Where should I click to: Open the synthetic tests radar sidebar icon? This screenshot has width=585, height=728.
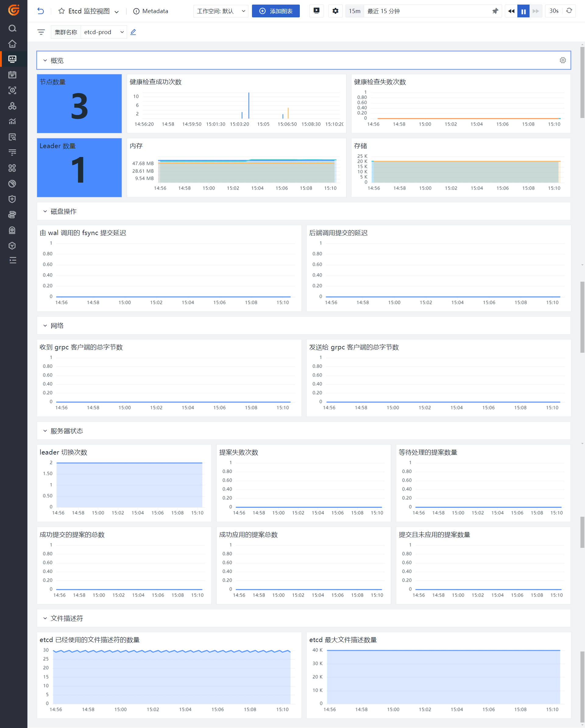[12, 184]
